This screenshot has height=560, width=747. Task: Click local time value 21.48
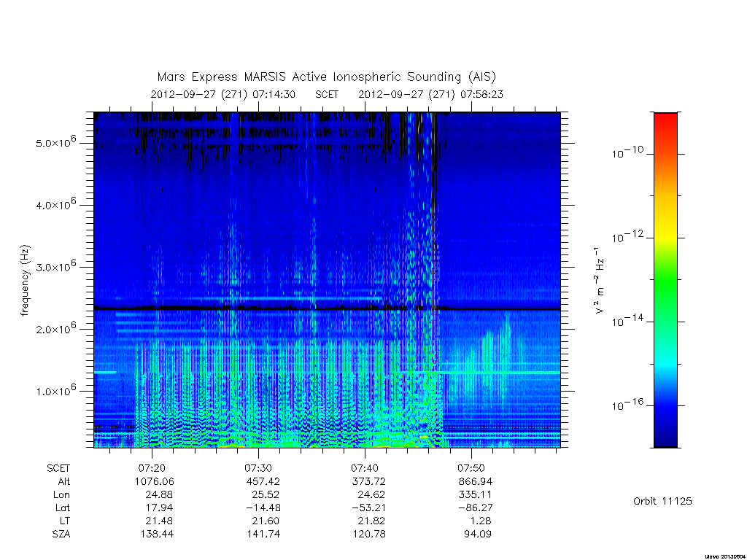159,521
